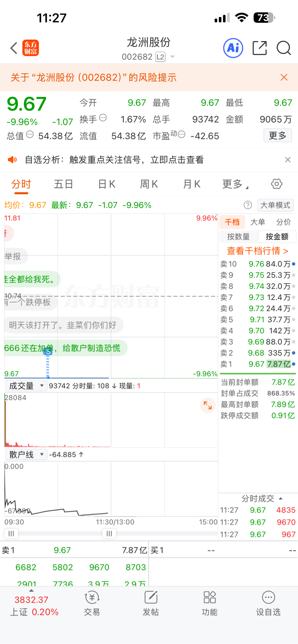
Task: Tap the middle timeline range handle
Action: [109, 534]
